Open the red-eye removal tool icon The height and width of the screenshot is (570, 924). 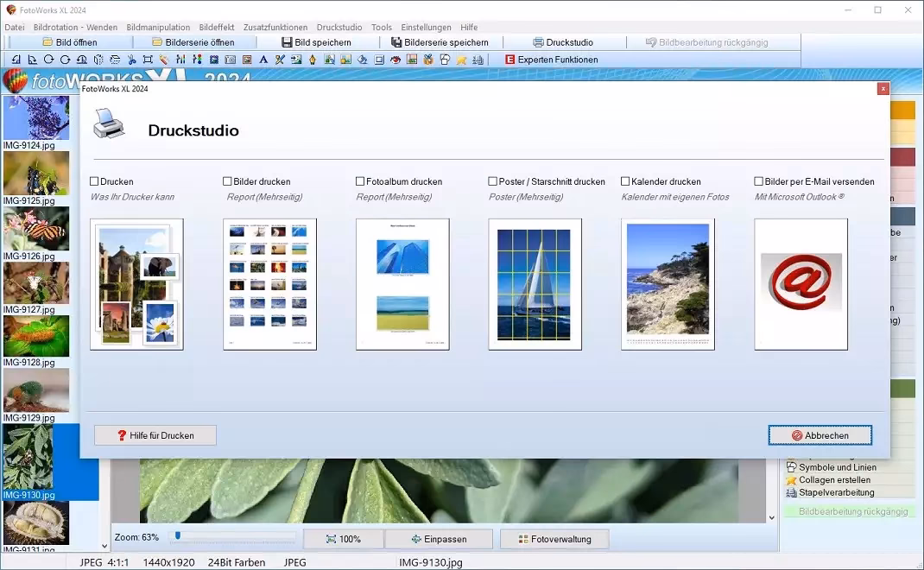coord(396,60)
